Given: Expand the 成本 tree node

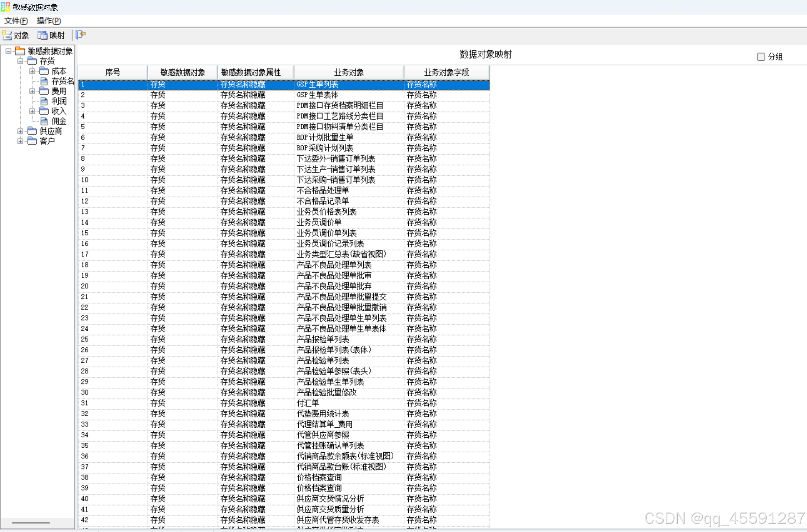Looking at the screenshot, I should point(32,71).
